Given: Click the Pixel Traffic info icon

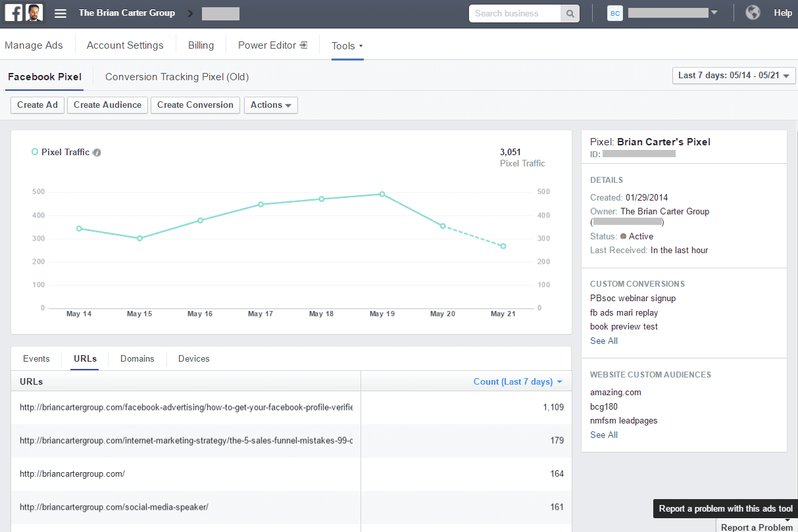Looking at the screenshot, I should coord(97,153).
